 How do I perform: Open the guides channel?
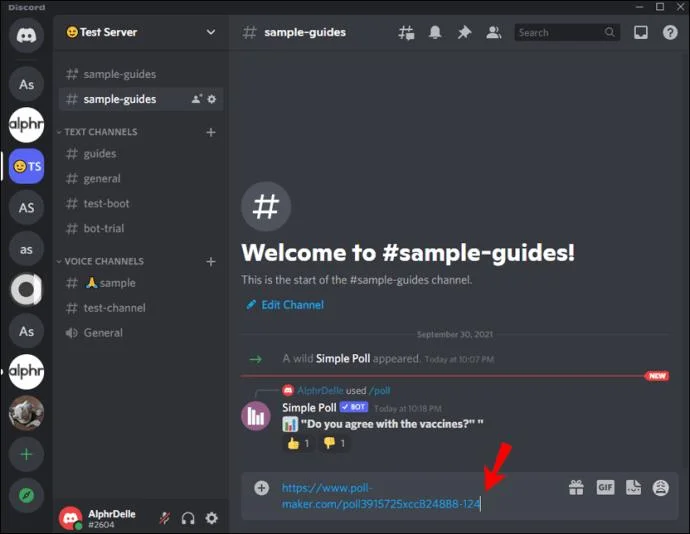pyautogui.click(x=140, y=154)
